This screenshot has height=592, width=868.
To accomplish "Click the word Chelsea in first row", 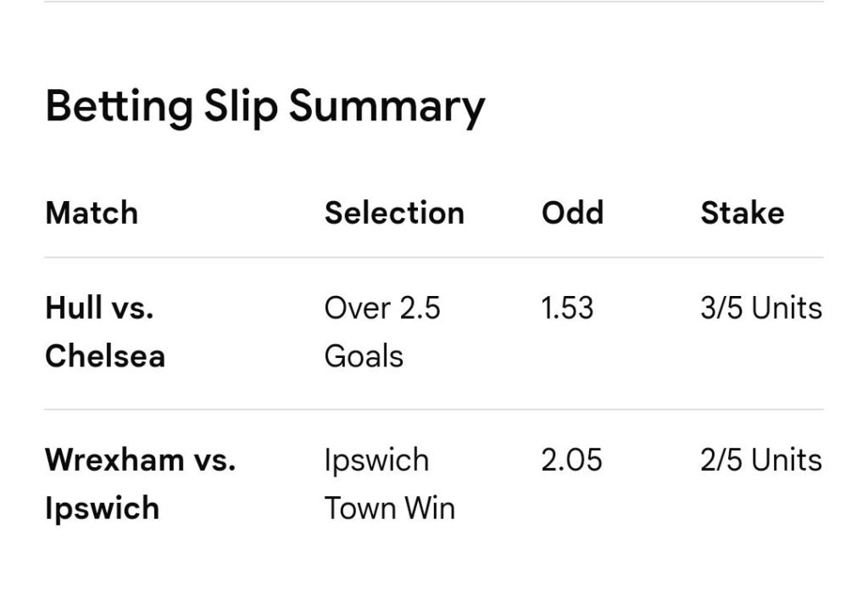I will click(x=104, y=356).
